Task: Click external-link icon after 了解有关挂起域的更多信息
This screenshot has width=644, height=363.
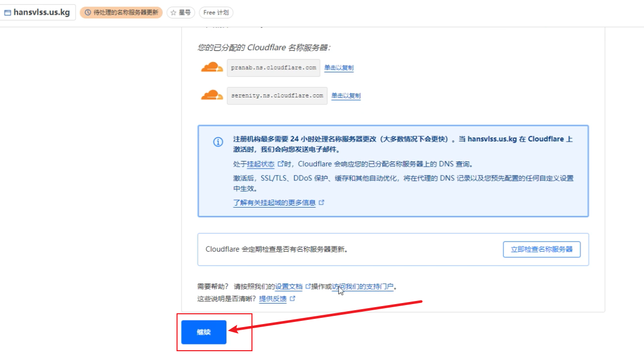Action: [x=322, y=203]
